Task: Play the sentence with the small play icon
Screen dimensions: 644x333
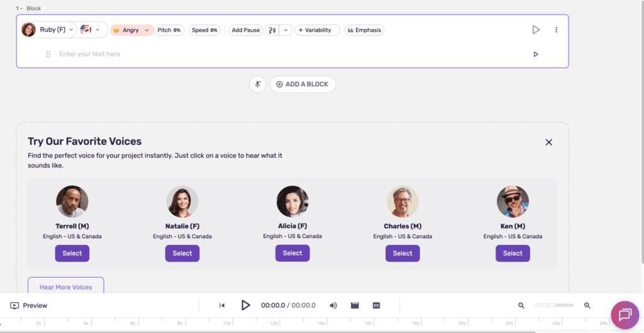Action: coord(536,54)
